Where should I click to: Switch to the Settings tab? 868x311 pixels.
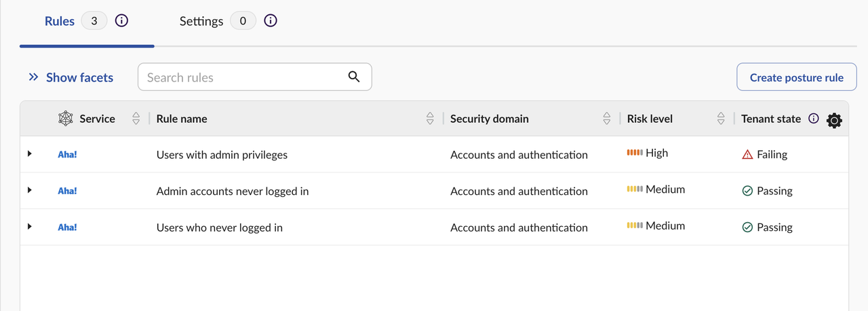(x=201, y=21)
